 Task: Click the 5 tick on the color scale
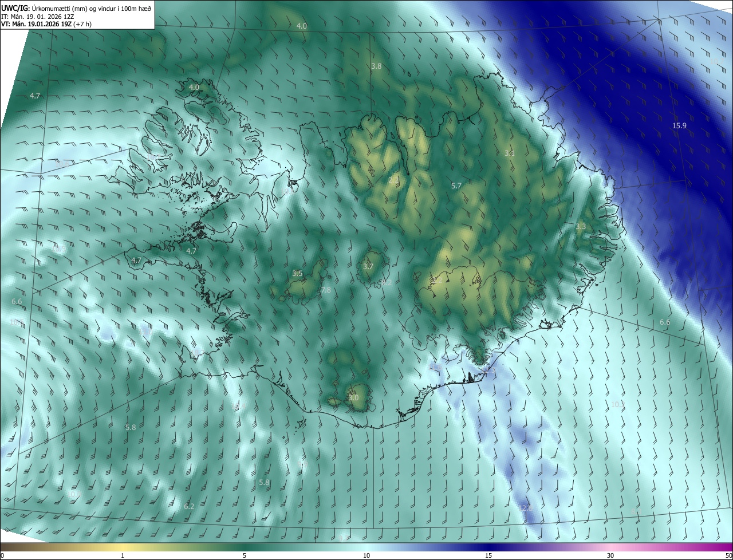click(245, 555)
